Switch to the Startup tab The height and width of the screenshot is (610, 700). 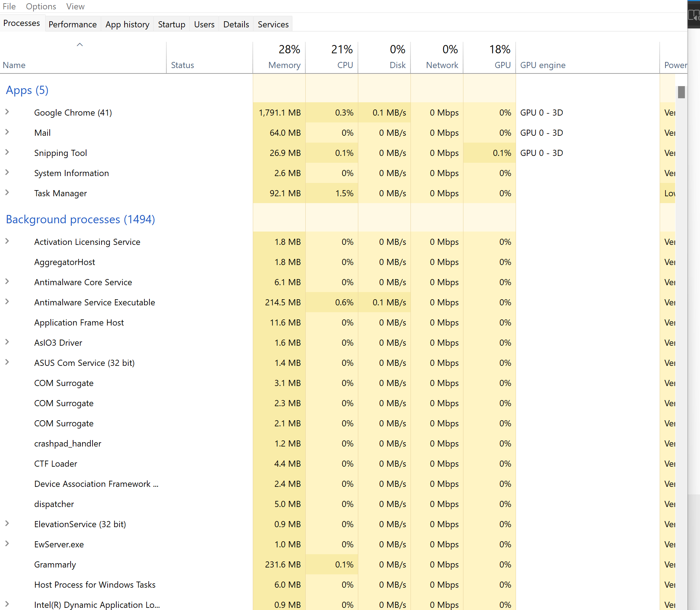[x=171, y=24]
